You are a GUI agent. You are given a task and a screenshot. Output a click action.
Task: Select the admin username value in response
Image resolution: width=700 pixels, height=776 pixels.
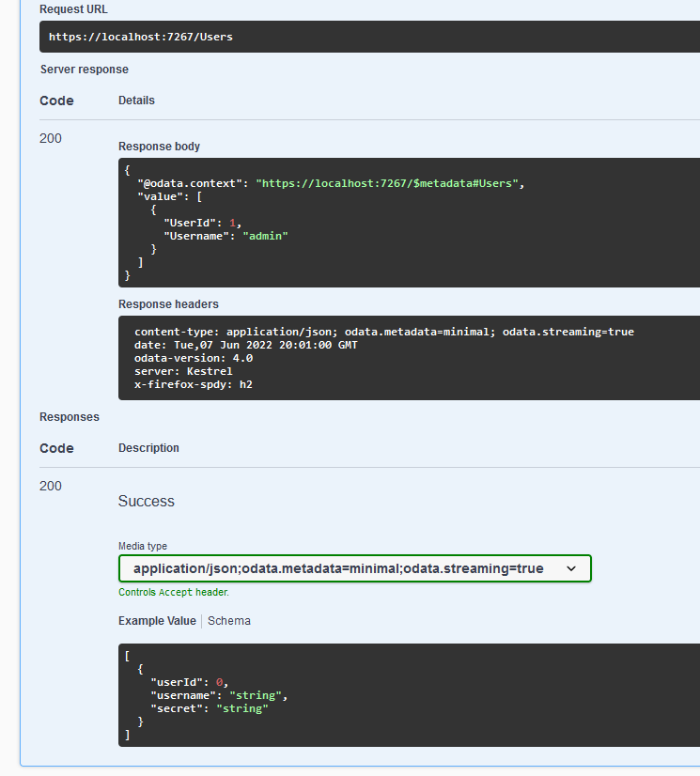265,236
